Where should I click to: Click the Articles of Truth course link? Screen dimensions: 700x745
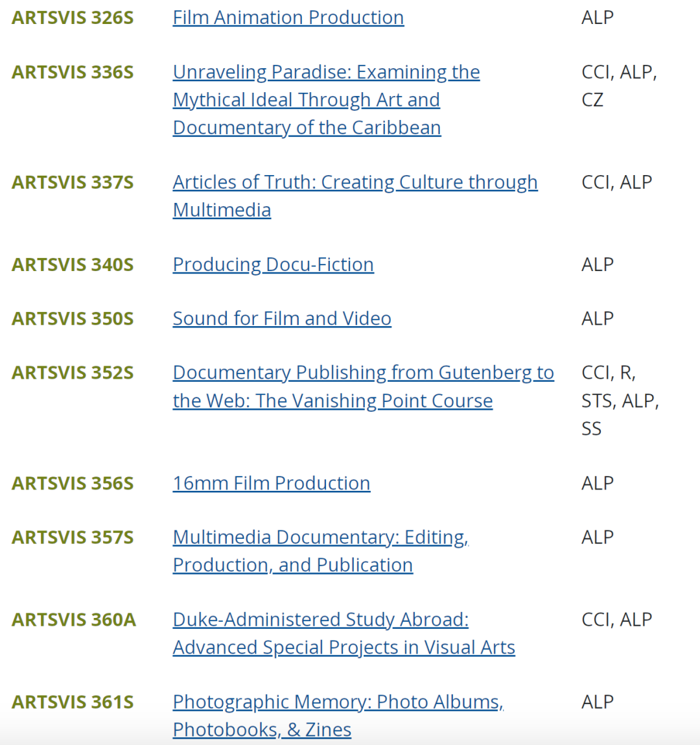tap(355, 182)
